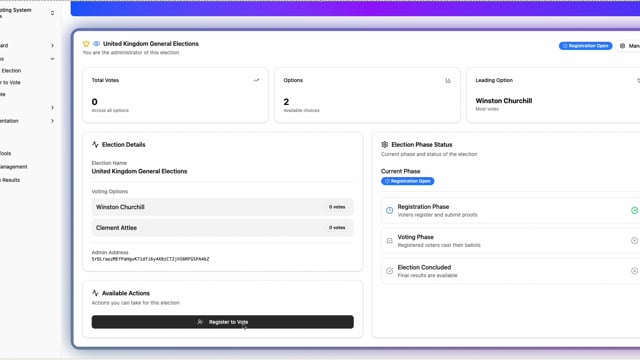This screenshot has width=640, height=360.
Task: Click the activity icon beside Available Actions
Action: tap(95, 293)
